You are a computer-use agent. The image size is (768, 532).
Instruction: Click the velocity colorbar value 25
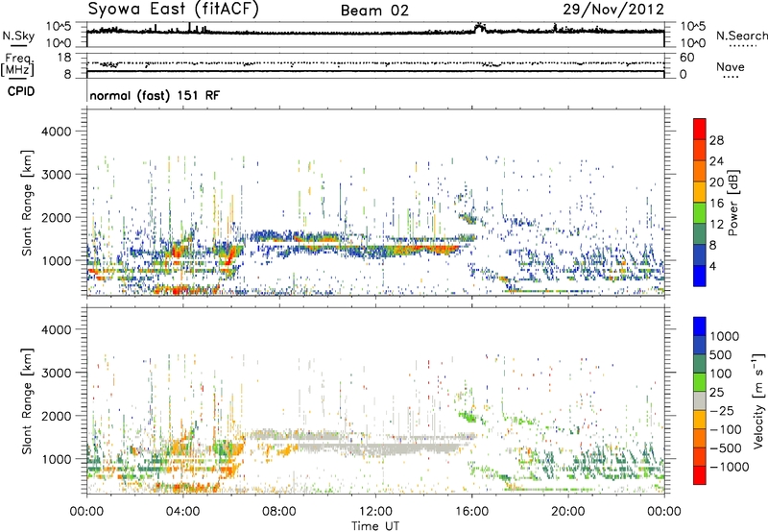[717, 392]
